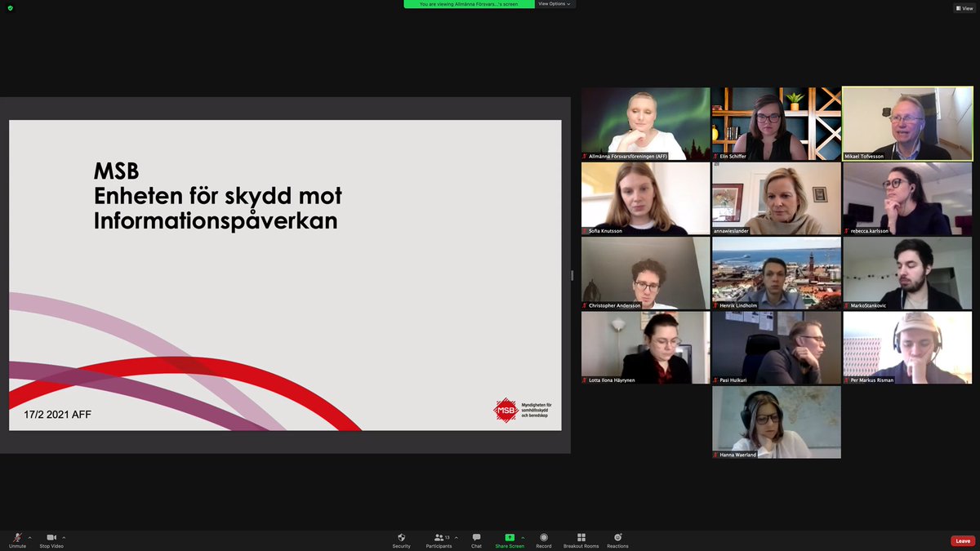Viewport: 980px width, 551px height.
Task: Click the green Share Screen icon
Action: [510, 537]
